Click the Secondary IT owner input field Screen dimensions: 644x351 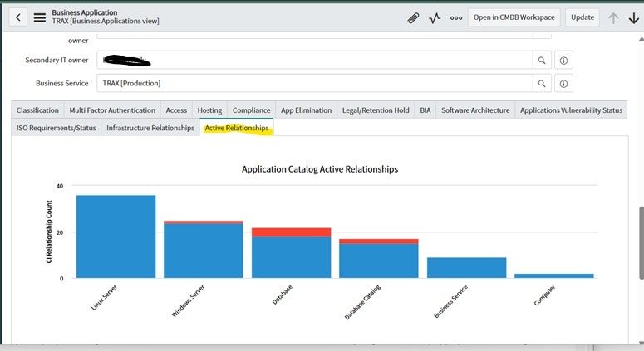click(315, 61)
